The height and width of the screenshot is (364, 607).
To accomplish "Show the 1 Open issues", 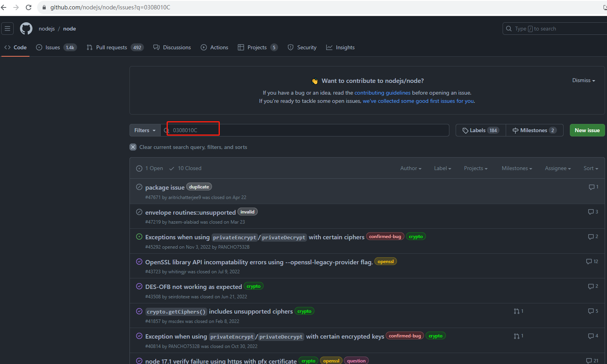I will click(149, 168).
